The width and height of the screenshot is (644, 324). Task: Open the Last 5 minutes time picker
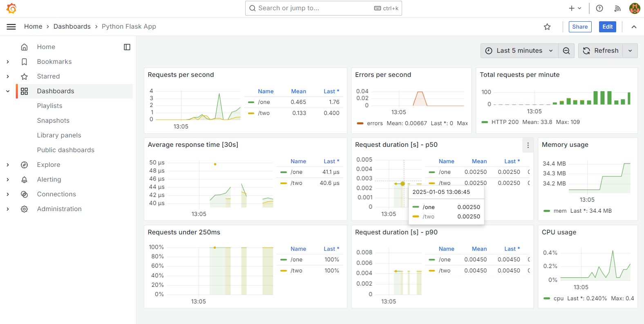pyautogui.click(x=519, y=51)
